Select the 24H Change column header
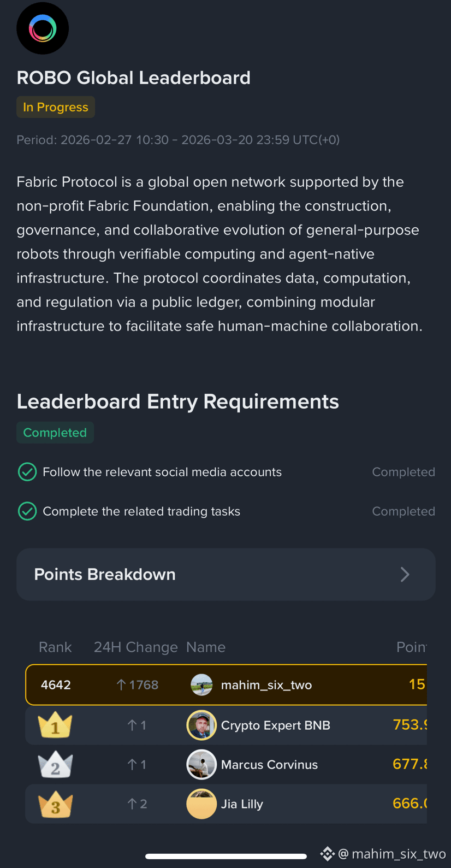The image size is (451, 868). pyautogui.click(x=136, y=647)
